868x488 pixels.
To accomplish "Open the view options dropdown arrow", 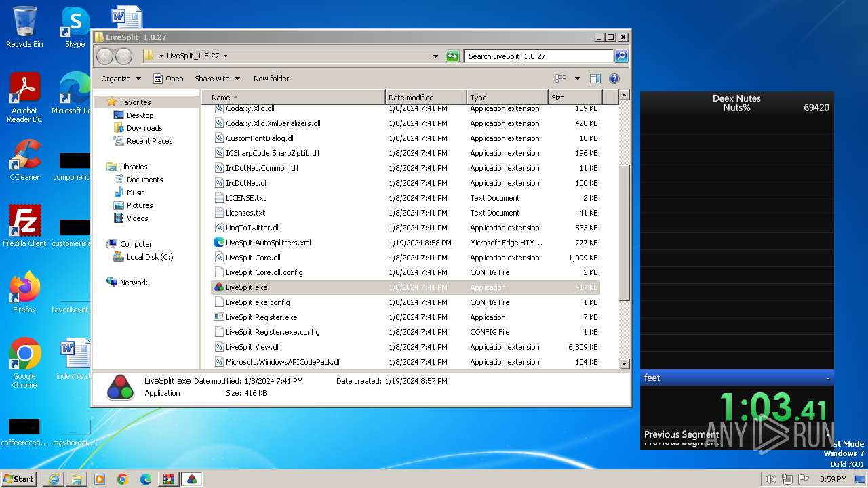I will tap(577, 79).
